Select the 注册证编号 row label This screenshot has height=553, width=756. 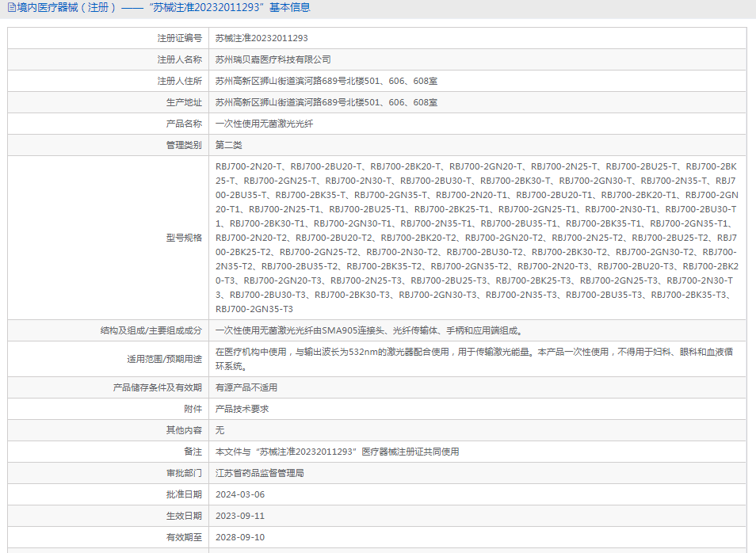[179, 38]
